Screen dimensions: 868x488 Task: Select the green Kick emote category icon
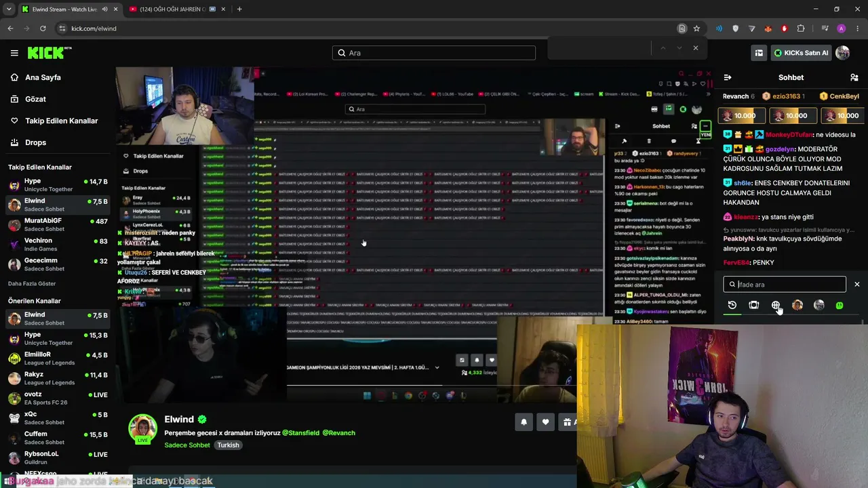[840, 306]
